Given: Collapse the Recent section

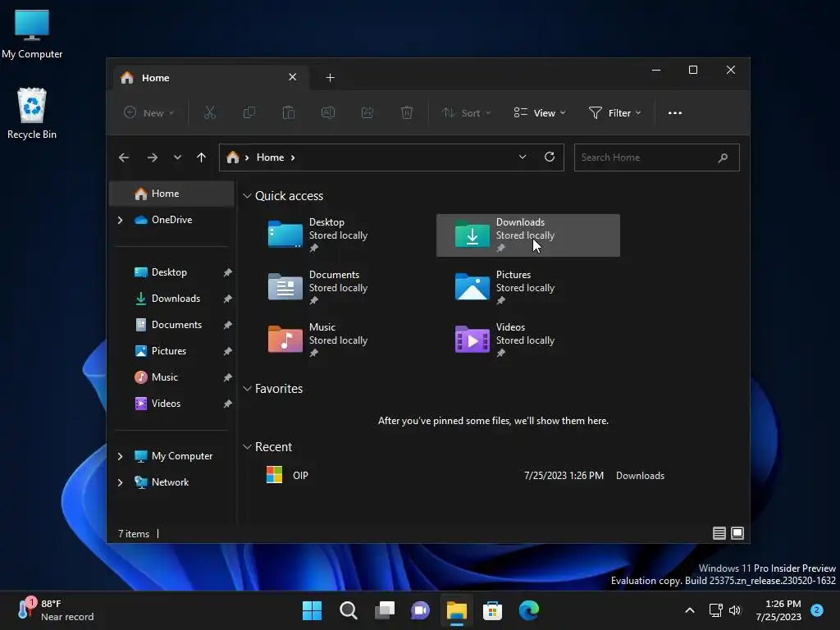Looking at the screenshot, I should [247, 447].
